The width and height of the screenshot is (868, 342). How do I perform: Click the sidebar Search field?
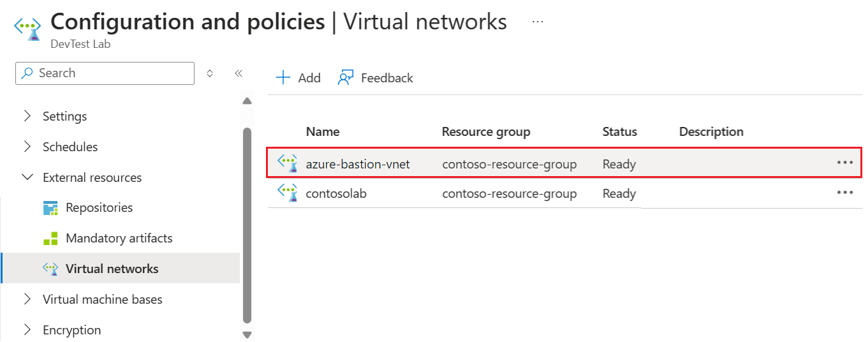pyautogui.click(x=105, y=73)
